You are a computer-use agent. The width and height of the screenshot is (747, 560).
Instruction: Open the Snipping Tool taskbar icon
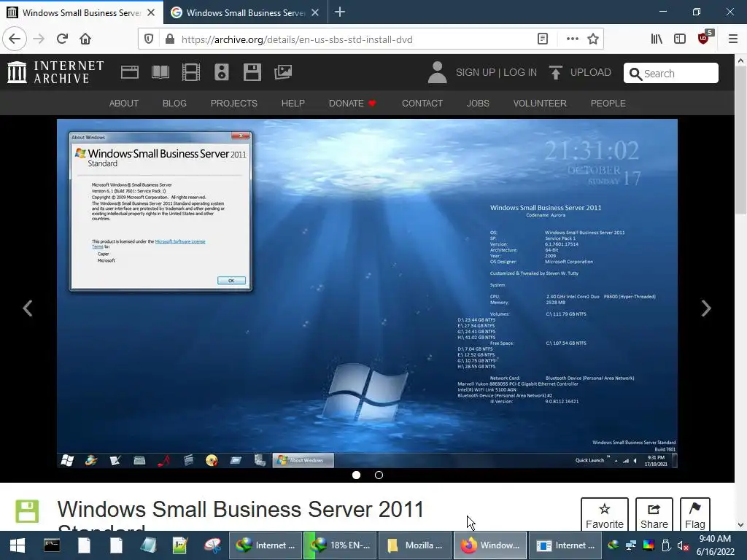212,545
